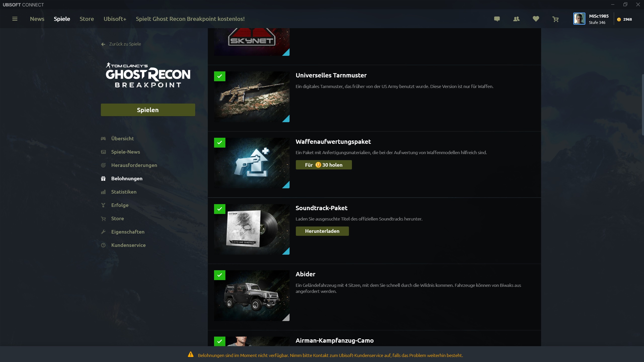Open the wishlist heart icon

(536, 19)
